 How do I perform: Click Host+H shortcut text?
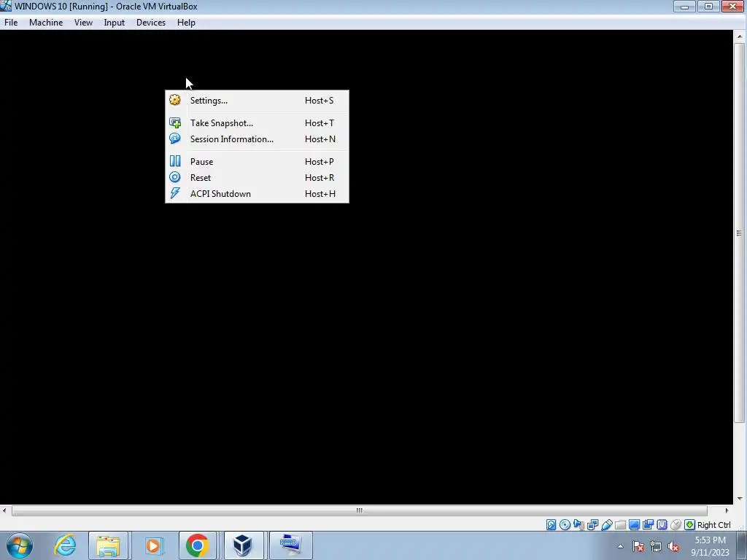(x=320, y=194)
